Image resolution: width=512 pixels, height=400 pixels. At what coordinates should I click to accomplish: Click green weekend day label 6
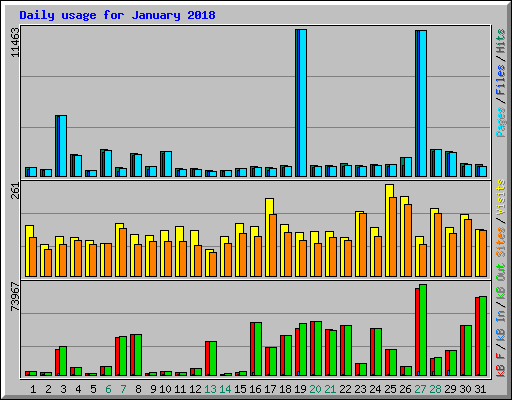pyautogui.click(x=108, y=389)
